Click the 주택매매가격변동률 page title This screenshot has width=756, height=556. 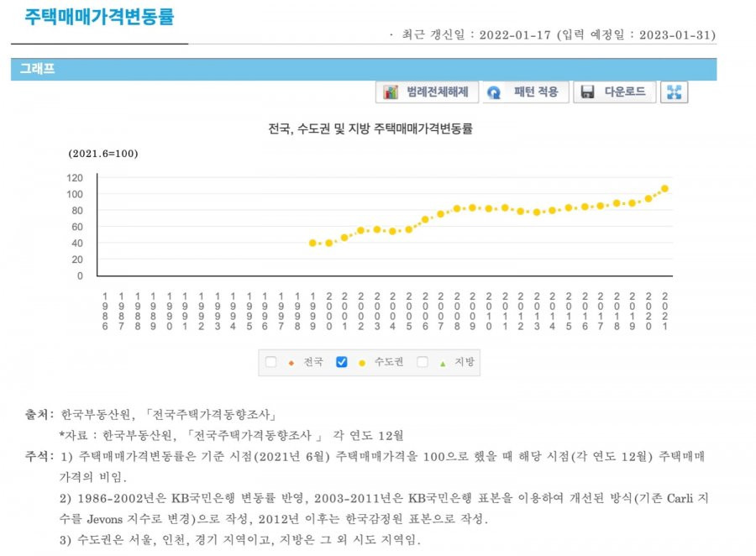tap(99, 17)
